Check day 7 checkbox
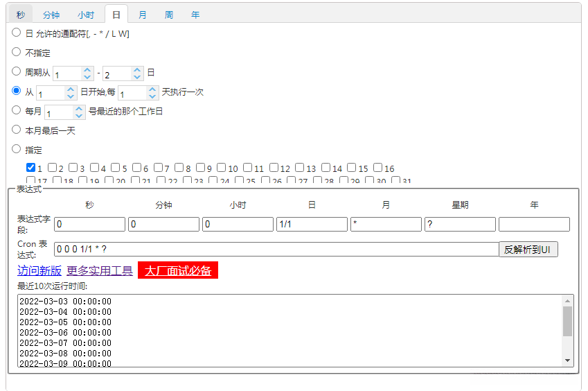 coord(158,167)
